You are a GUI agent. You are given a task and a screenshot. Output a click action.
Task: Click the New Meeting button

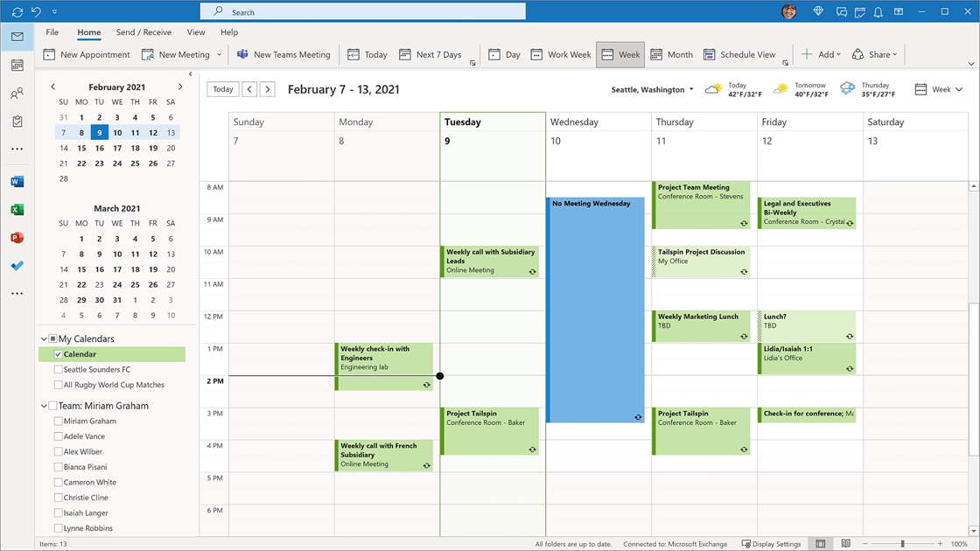176,54
